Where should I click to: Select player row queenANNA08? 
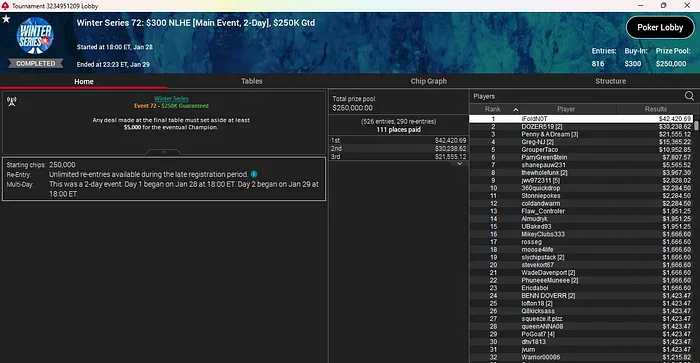[581, 326]
